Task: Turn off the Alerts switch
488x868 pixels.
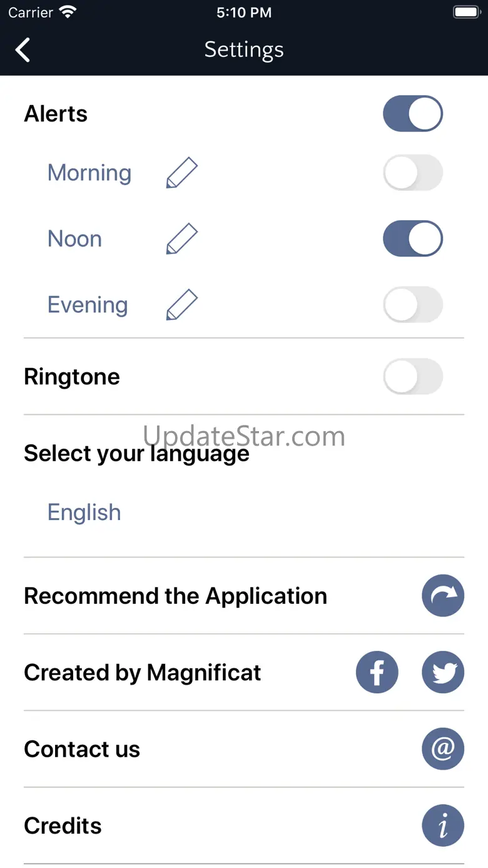Action: 413,114
